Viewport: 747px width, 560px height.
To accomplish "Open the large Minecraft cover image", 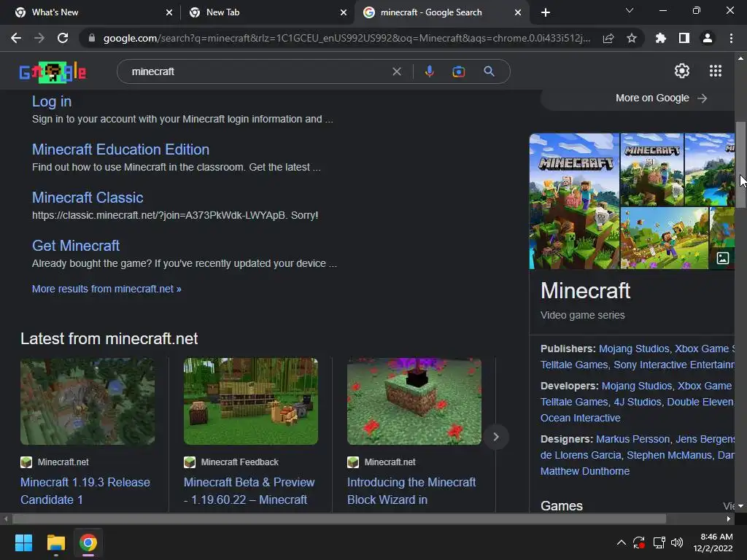I will [575, 201].
